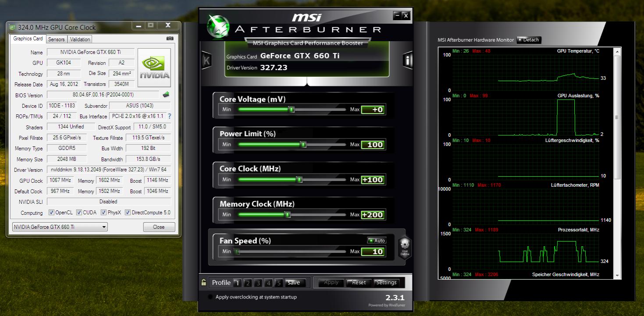
Task: Click the Core Voltage slider handle
Action: [292, 109]
